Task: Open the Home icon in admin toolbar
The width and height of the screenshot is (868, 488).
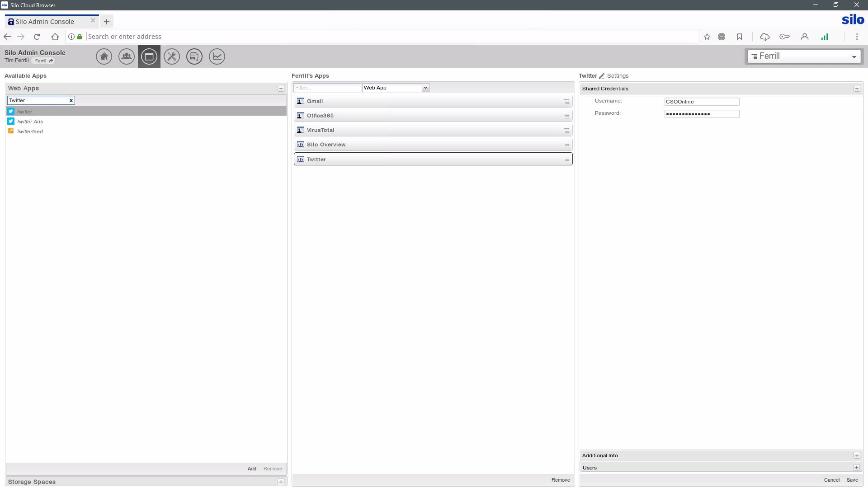Action: click(104, 56)
